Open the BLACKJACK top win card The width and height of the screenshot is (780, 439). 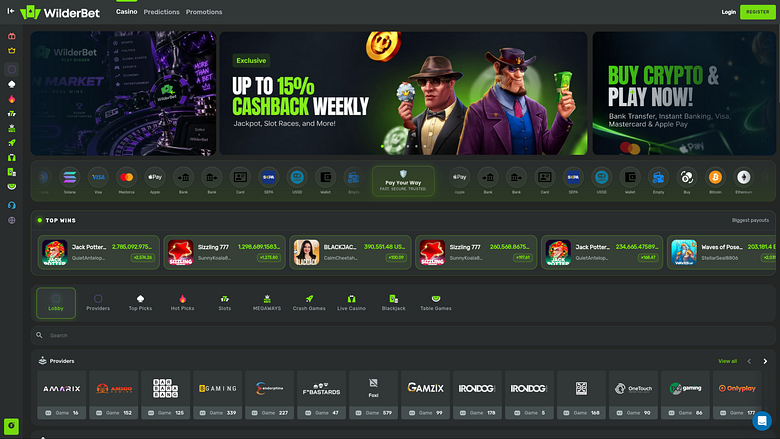point(350,252)
